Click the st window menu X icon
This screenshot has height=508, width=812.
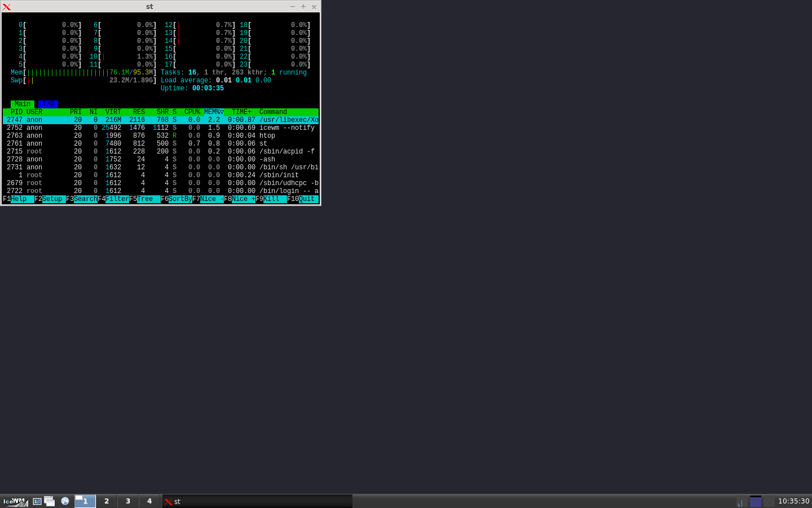point(7,7)
